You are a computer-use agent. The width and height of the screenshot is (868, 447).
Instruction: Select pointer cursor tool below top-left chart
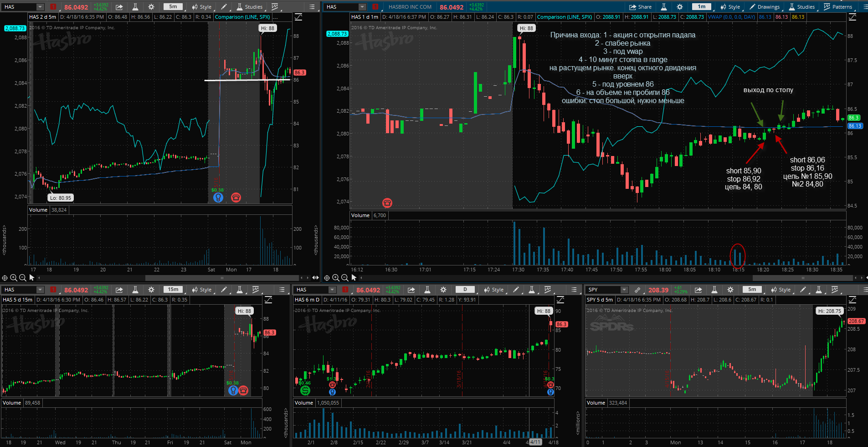(32, 277)
